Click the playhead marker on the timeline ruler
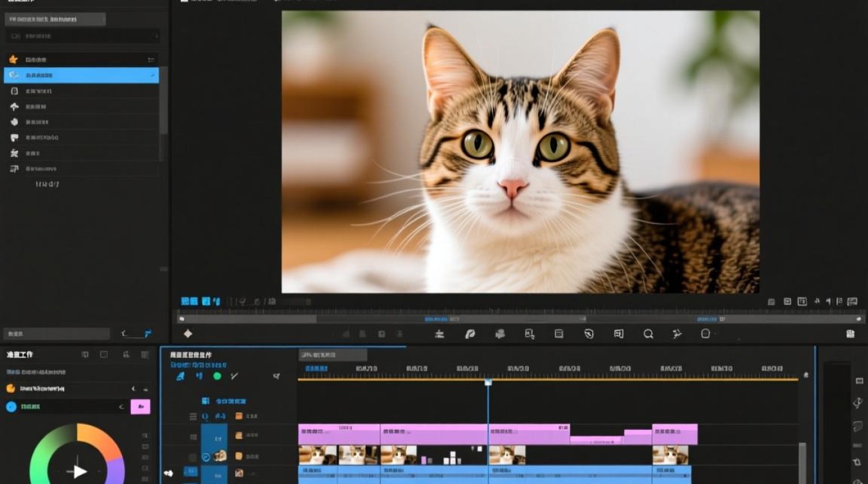Image resolution: width=868 pixels, height=484 pixels. coord(488,382)
